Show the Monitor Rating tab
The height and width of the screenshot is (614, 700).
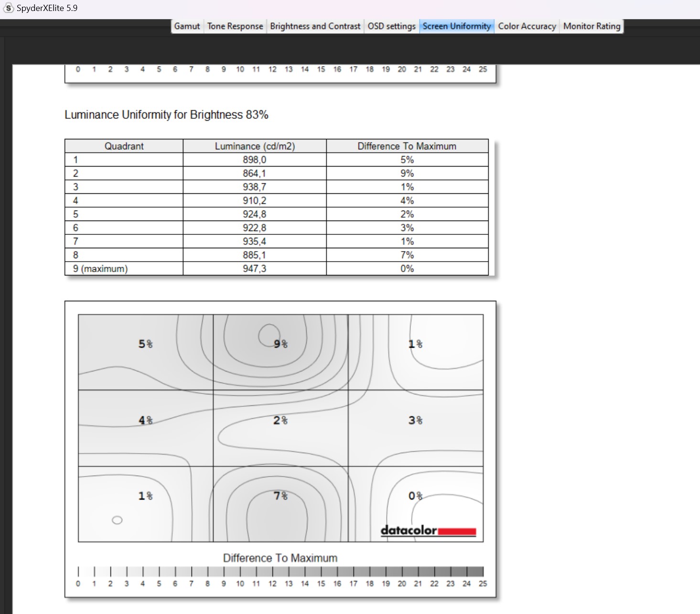pyautogui.click(x=592, y=26)
